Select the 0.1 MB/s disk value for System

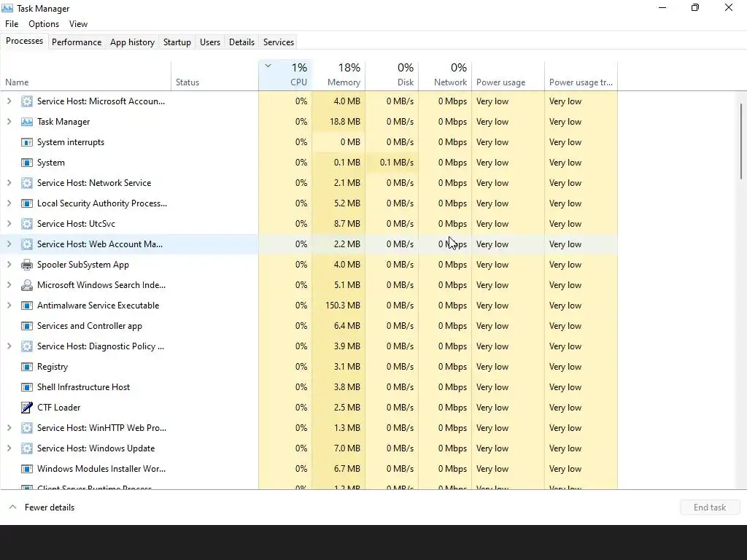coord(392,163)
